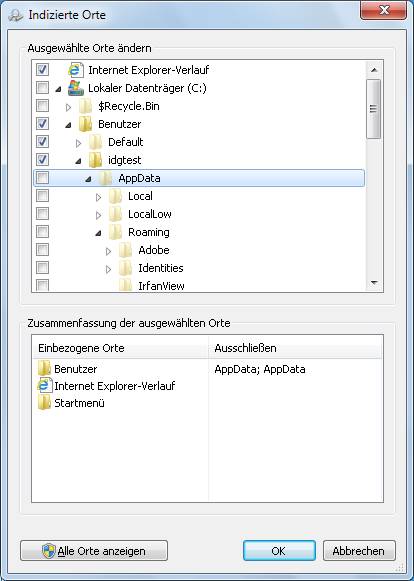The width and height of the screenshot is (414, 581).
Task: Select the Adobe folder icon
Action: pyautogui.click(x=126, y=250)
